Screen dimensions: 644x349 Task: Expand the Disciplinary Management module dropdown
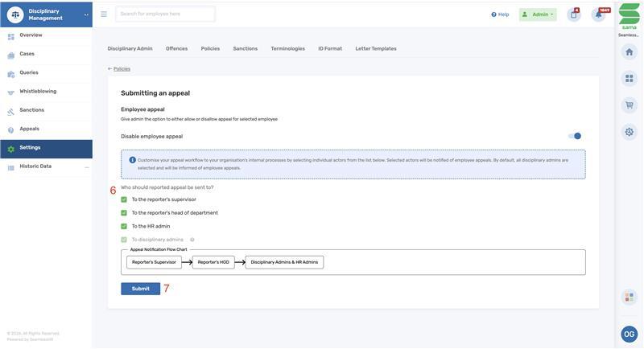click(x=85, y=14)
